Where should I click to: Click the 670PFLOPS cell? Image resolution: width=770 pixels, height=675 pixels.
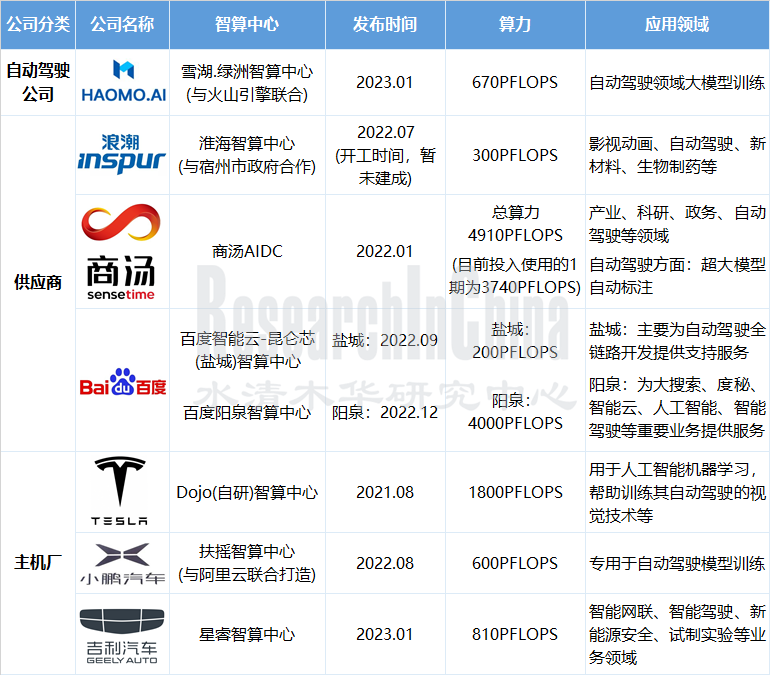click(x=515, y=82)
